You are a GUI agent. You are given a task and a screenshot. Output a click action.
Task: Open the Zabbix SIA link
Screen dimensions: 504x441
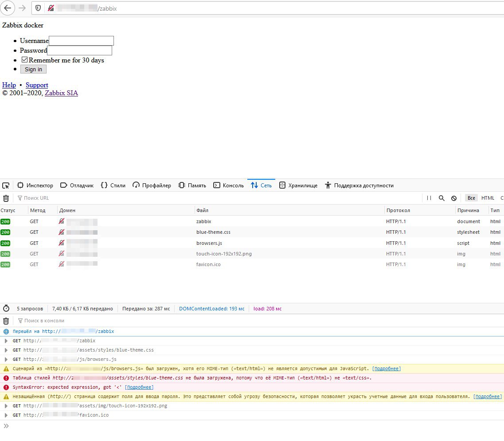click(61, 93)
